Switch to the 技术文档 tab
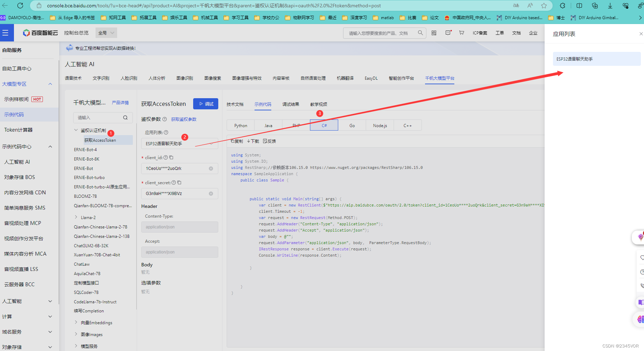This screenshot has height=351, width=644. [x=235, y=104]
